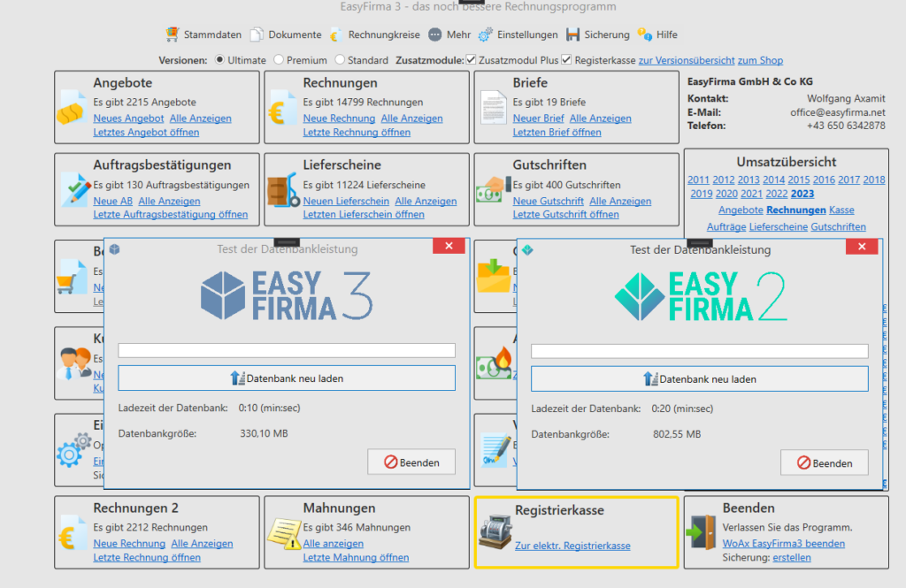Click the Sicherung floppy disk icon
This screenshot has width=906, height=588.
pyautogui.click(x=572, y=34)
